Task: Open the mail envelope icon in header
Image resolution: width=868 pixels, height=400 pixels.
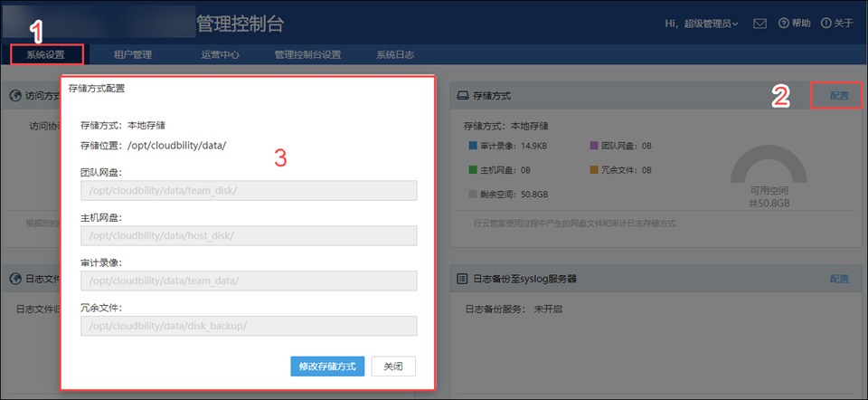Action: 759,24
